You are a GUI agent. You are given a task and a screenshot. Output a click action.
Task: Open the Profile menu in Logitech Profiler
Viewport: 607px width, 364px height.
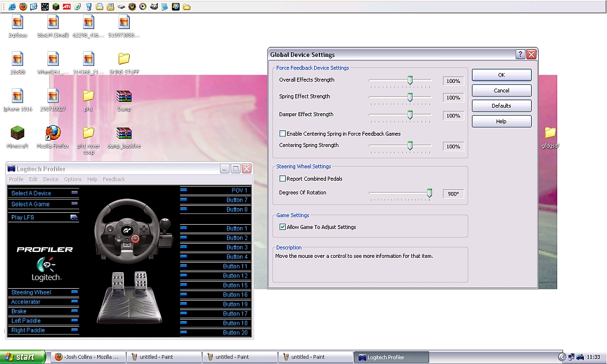point(16,179)
